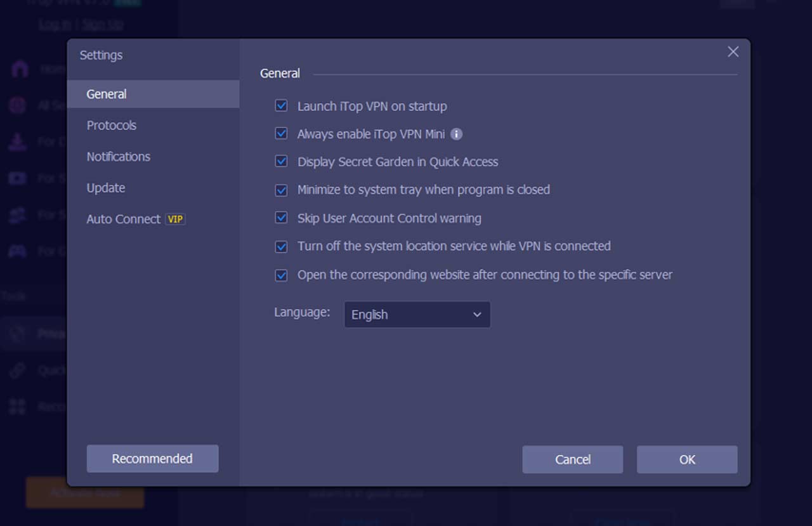Select the For Downloading sidebar icon

pyautogui.click(x=18, y=141)
